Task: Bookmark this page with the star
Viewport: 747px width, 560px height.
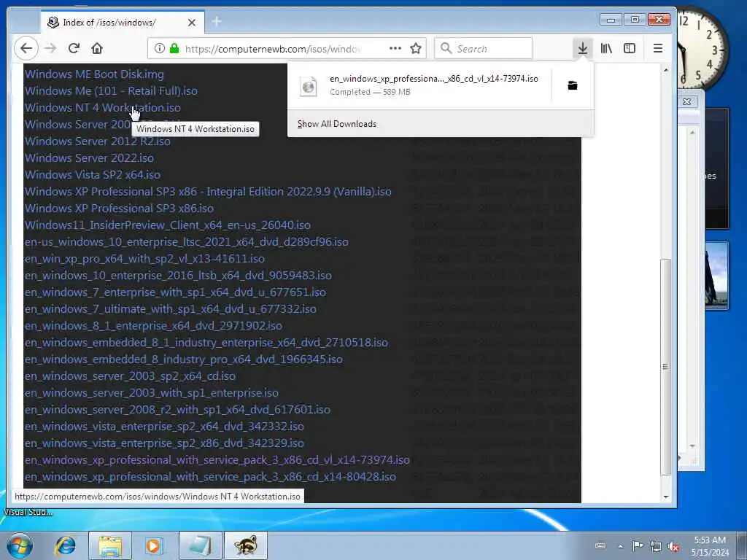Action: 416,48
